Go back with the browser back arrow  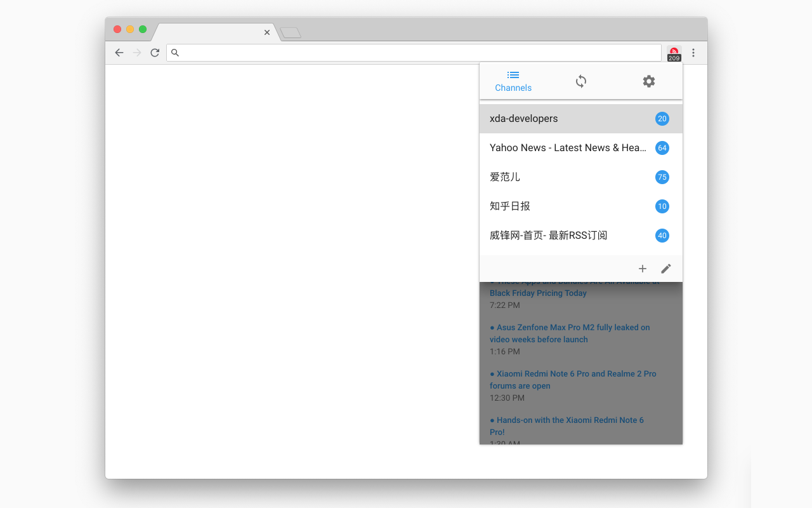point(119,53)
